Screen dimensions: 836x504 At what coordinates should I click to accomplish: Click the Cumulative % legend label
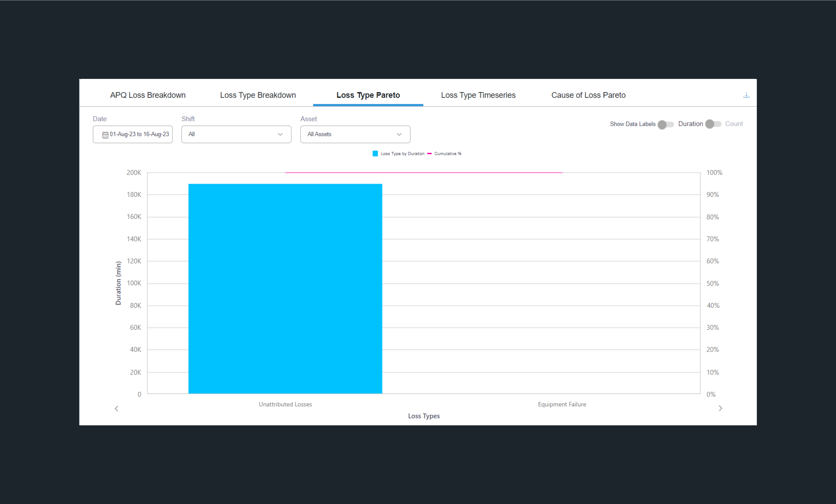448,154
